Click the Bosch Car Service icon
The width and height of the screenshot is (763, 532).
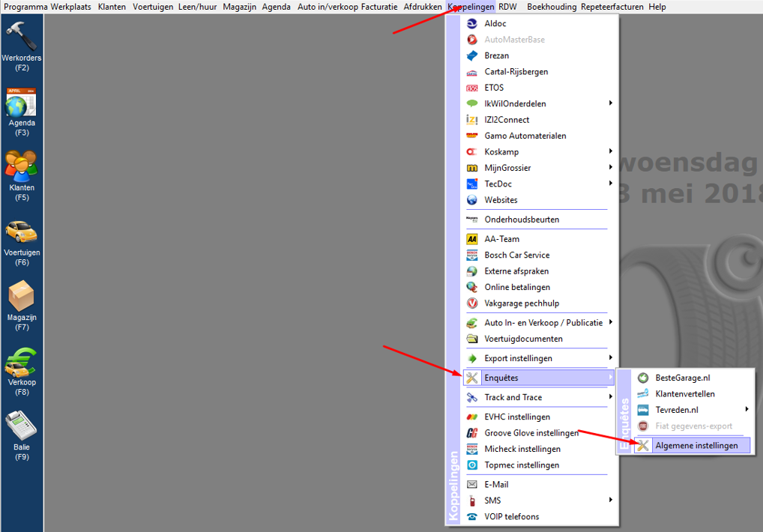(472, 255)
